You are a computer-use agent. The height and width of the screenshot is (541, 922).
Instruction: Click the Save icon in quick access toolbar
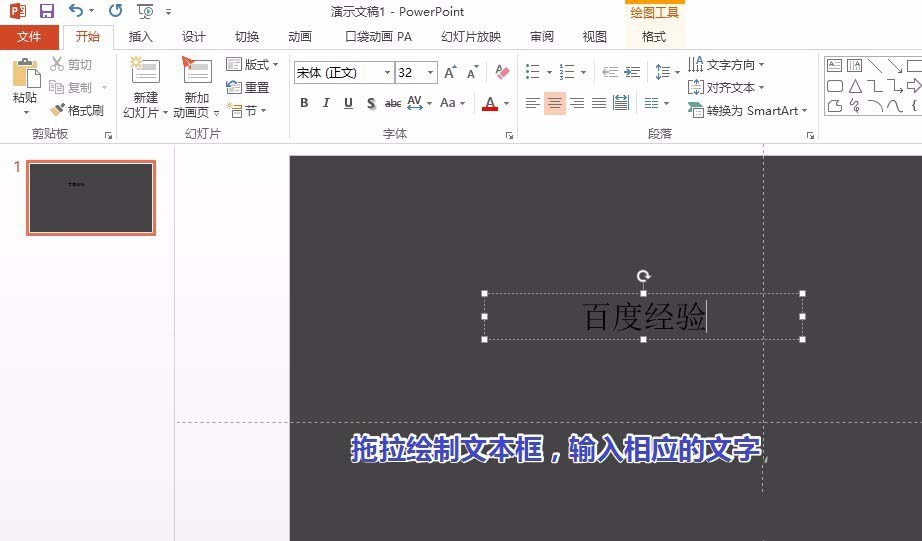click(46, 11)
